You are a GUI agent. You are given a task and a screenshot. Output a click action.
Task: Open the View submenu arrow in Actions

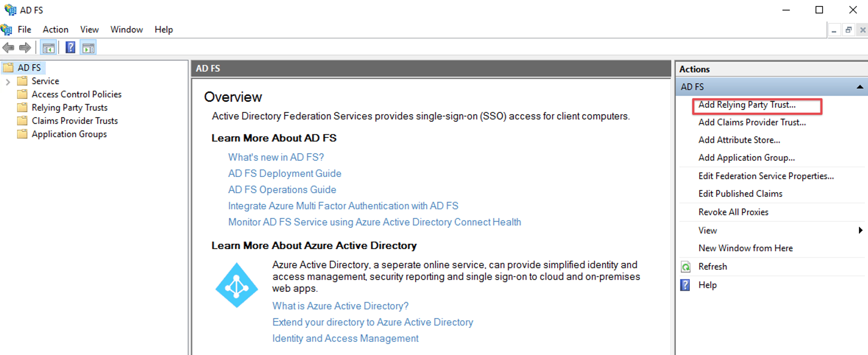860,230
